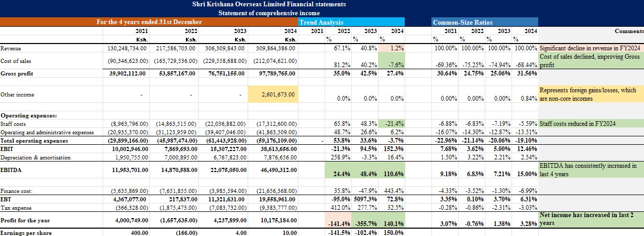Click comment 'Represents foreign gains/losses'

591,95
